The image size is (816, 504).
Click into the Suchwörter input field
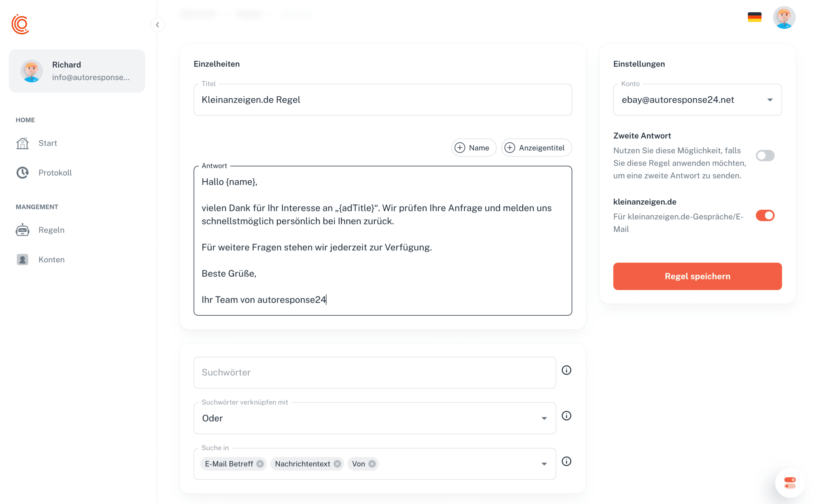pos(375,373)
